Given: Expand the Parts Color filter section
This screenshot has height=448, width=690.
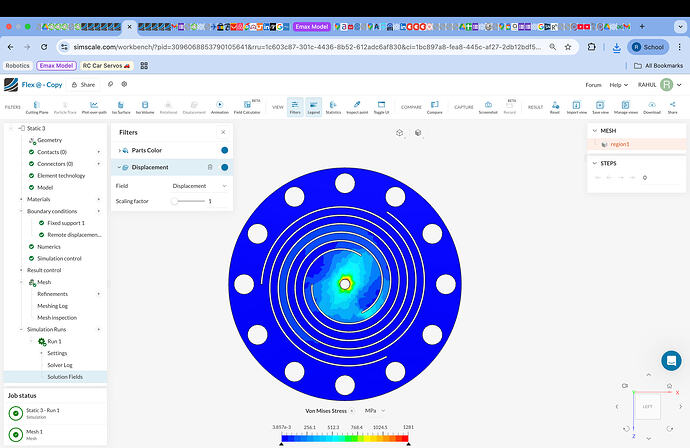Looking at the screenshot, I should tap(119, 150).
